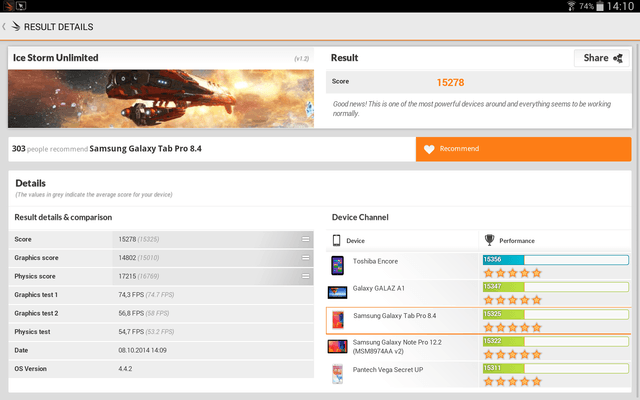The width and height of the screenshot is (640, 400).
Task: Tap the Ice Storm Unlimited banner image
Action: 161,98
